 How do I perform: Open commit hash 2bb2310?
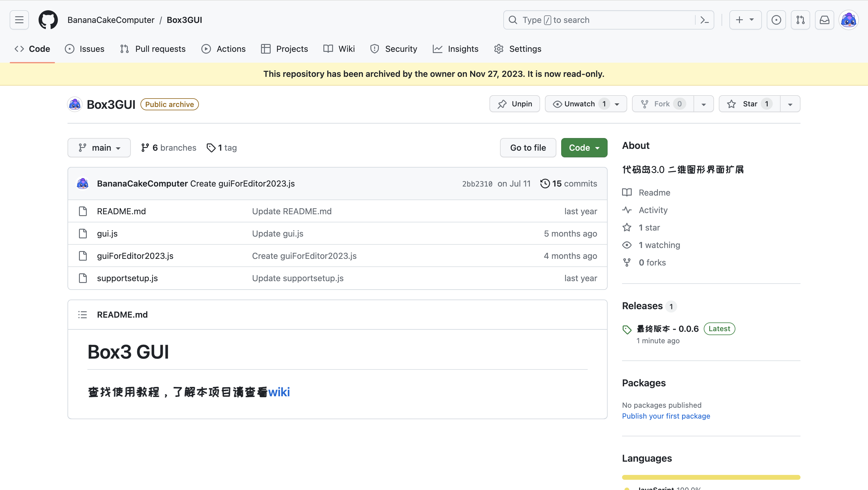click(477, 184)
